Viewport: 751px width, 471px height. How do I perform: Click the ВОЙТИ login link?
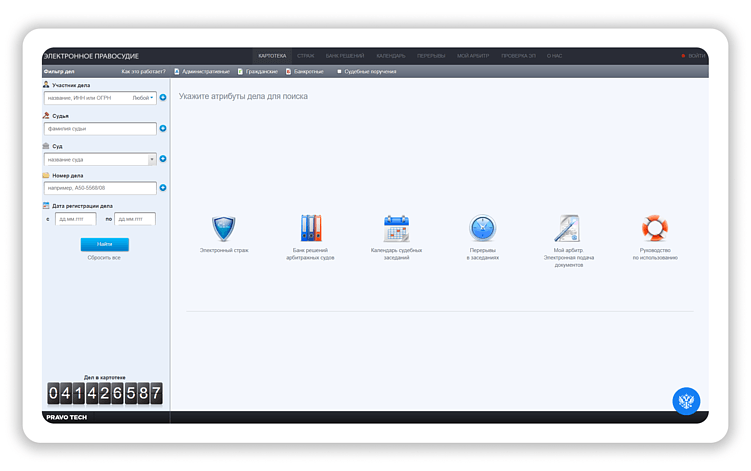(696, 56)
